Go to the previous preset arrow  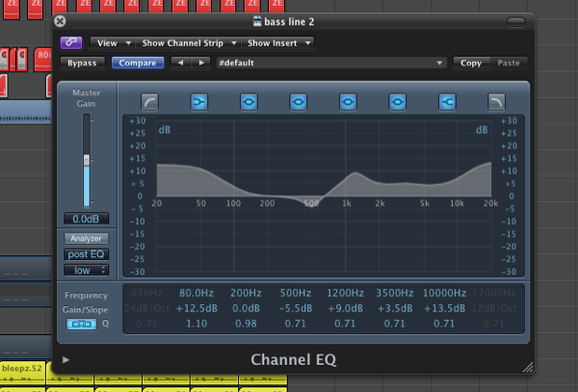tap(179, 63)
